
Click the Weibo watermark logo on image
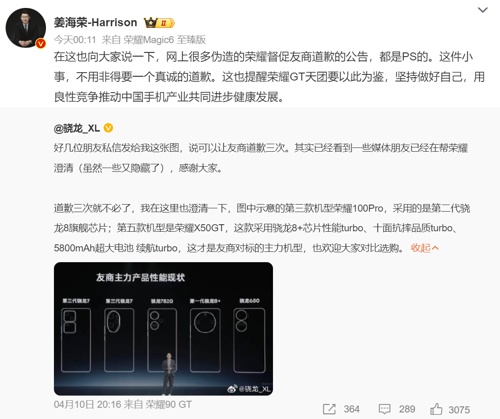[232, 388]
